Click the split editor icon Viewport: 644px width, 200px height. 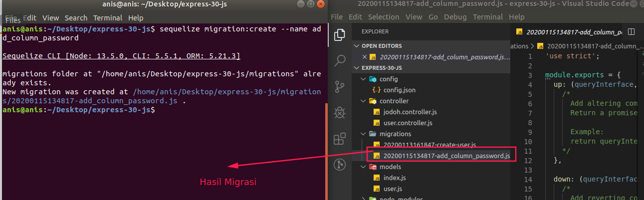[632, 32]
